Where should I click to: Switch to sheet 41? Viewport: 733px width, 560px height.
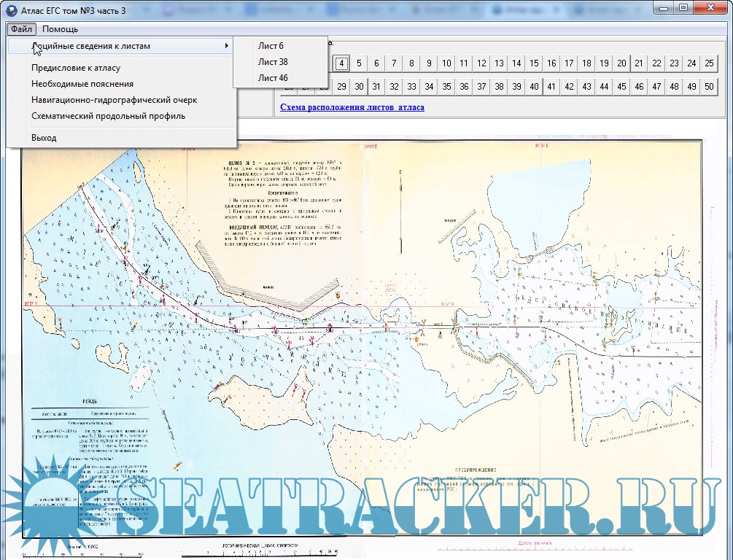pos(551,87)
